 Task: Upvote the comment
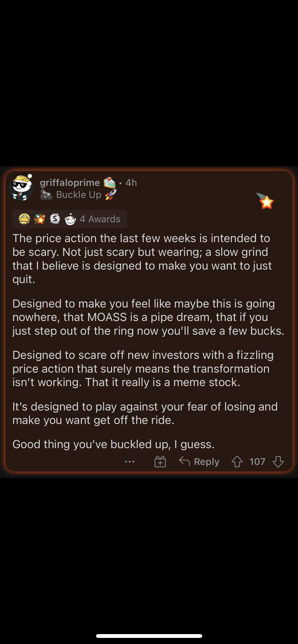click(x=237, y=461)
